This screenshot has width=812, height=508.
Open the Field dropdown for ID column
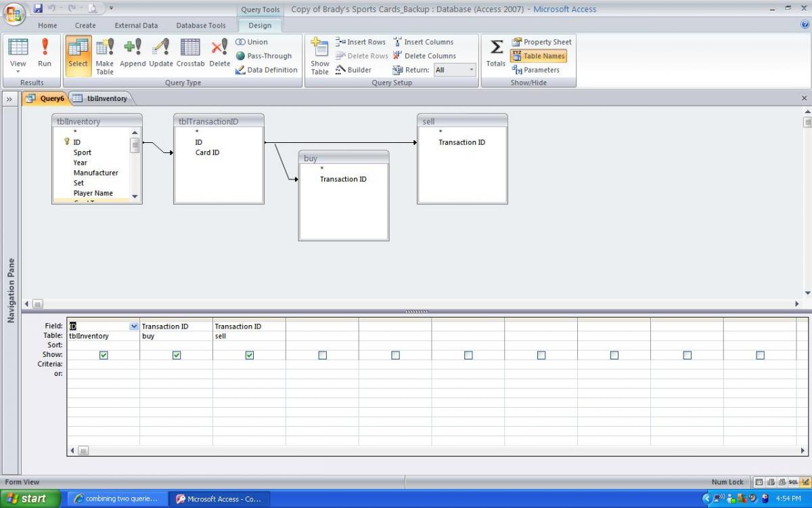pyautogui.click(x=134, y=326)
